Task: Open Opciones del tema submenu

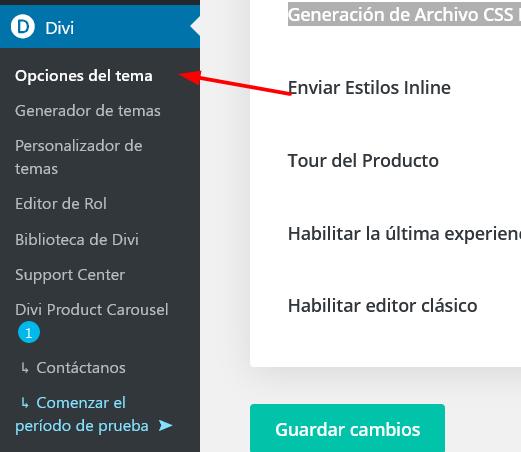Action: click(x=84, y=76)
